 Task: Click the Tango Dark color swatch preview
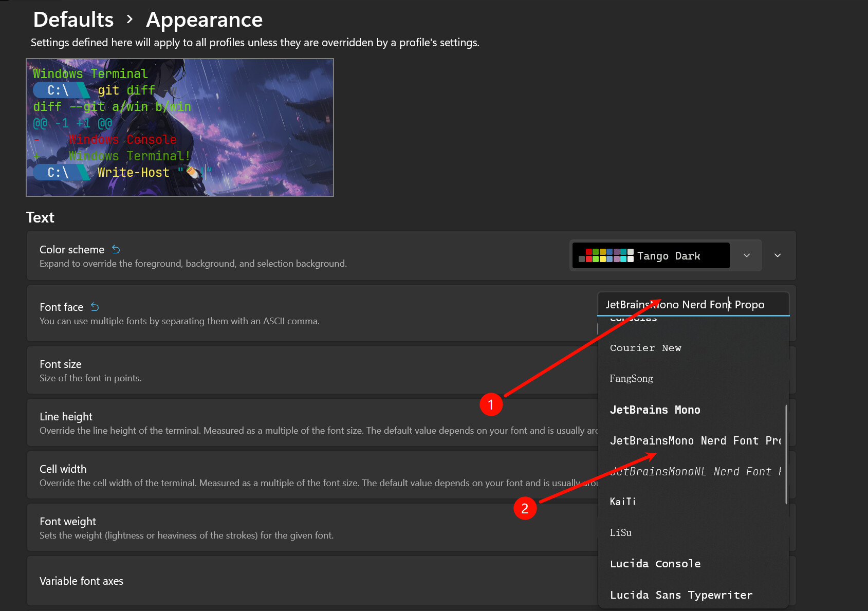click(x=606, y=255)
